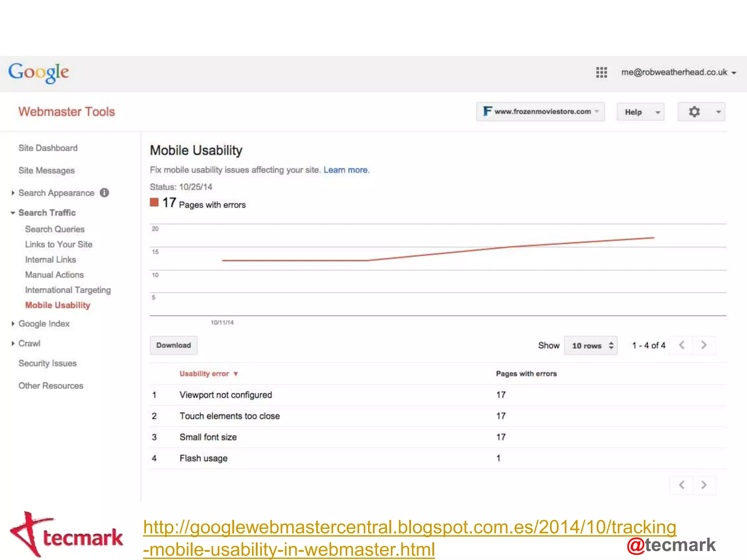Open the 10 rows selector
The width and height of the screenshot is (747, 560).
591,345
